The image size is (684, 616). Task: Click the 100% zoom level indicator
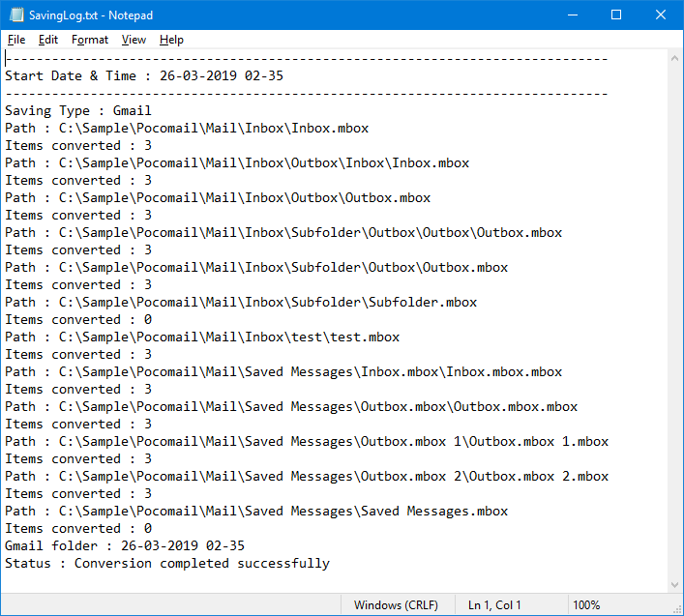[586, 605]
